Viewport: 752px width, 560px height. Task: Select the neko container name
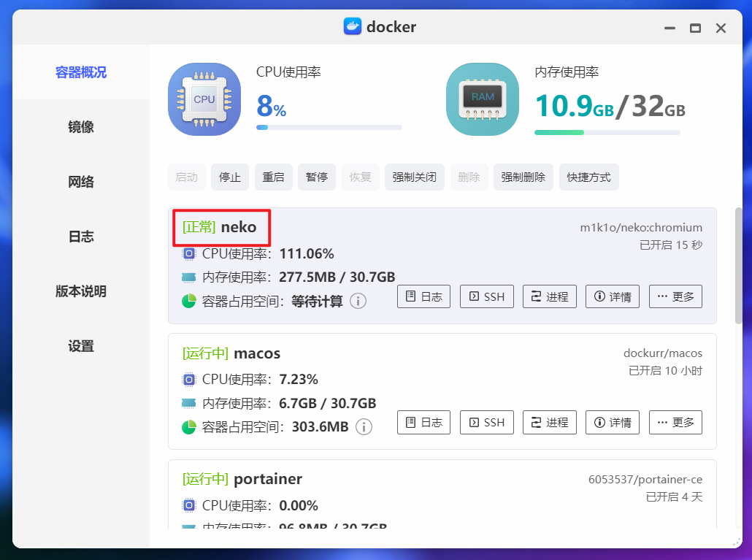click(x=238, y=227)
